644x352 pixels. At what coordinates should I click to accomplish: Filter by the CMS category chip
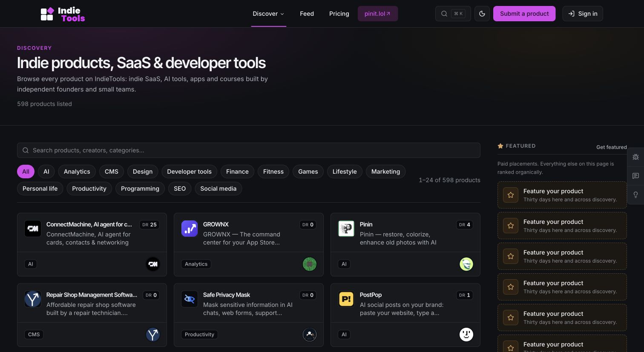coord(112,172)
